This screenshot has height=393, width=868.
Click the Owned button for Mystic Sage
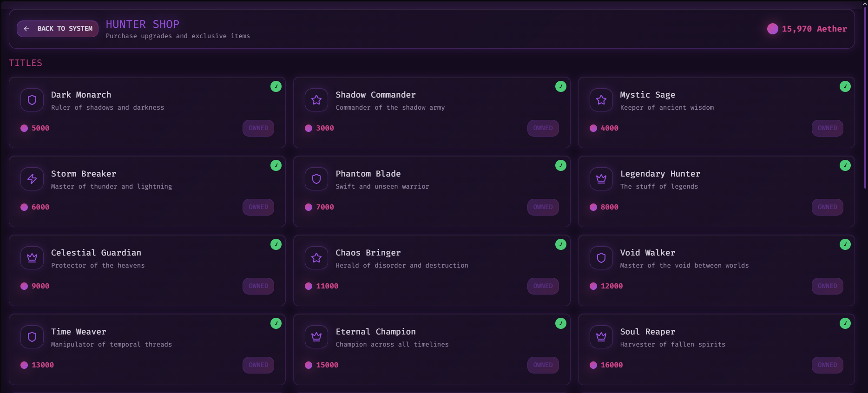click(x=828, y=128)
